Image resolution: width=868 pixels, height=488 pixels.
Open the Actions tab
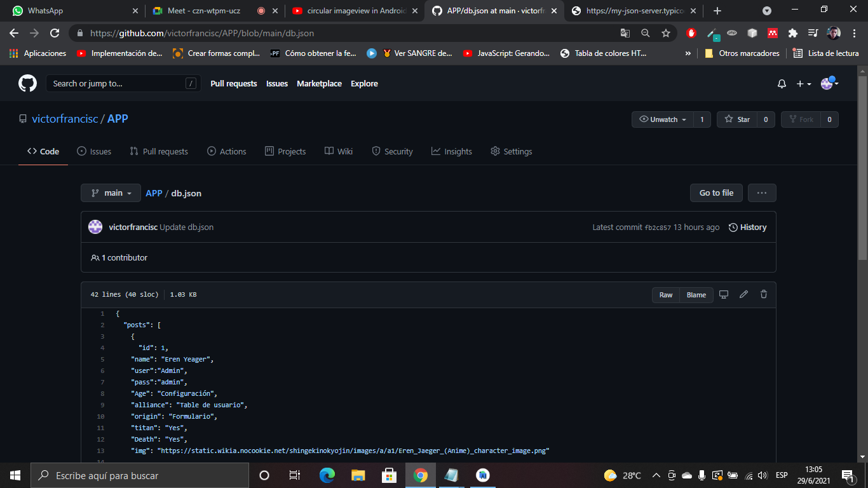point(227,151)
